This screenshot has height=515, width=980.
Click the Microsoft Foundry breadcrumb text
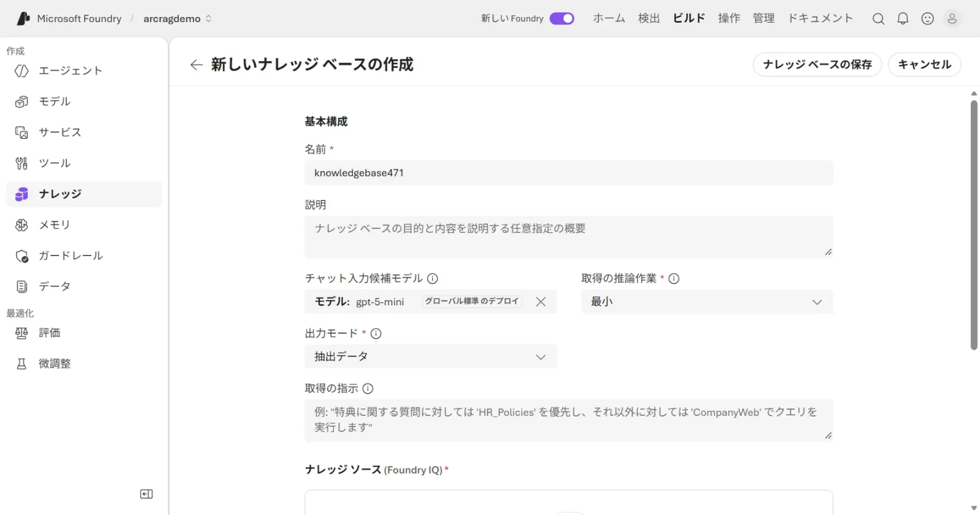[x=79, y=18]
